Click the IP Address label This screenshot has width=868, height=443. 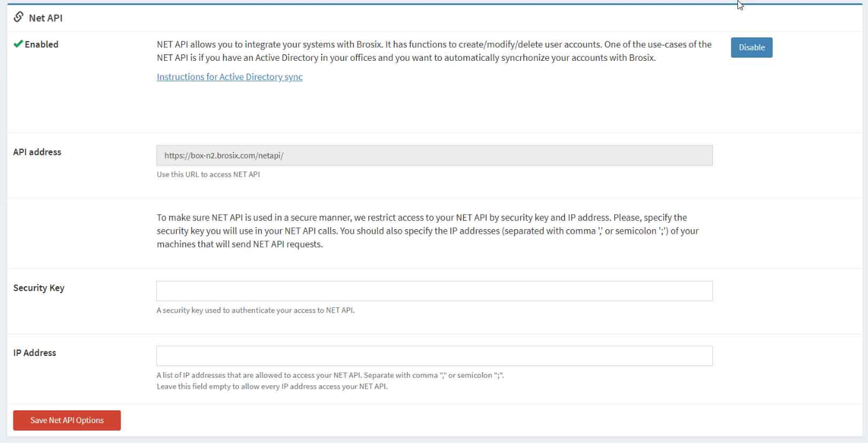click(35, 353)
